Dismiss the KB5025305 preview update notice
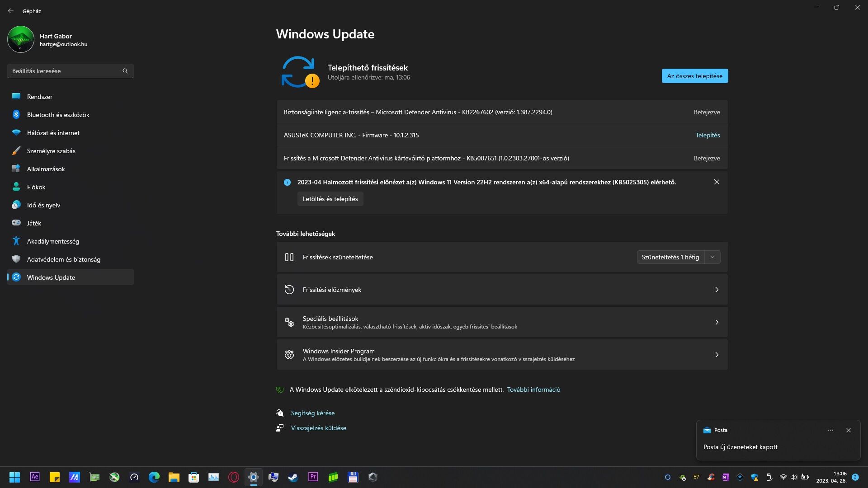868x488 pixels. pos(717,182)
